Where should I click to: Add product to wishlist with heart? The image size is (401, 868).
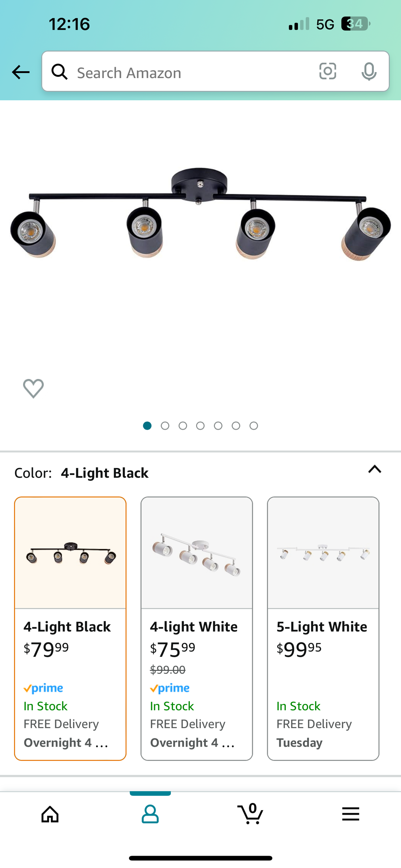33,388
